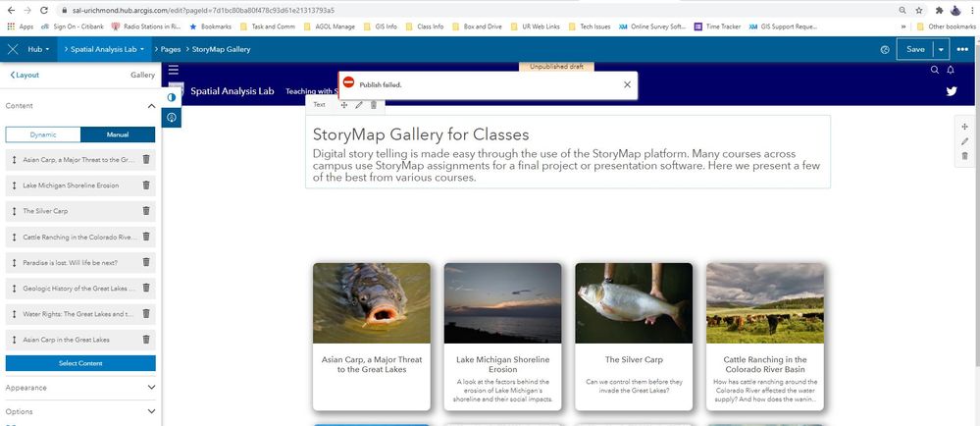This screenshot has height=426, width=980.
Task: Go to the Pages breadcrumb
Action: click(171, 49)
